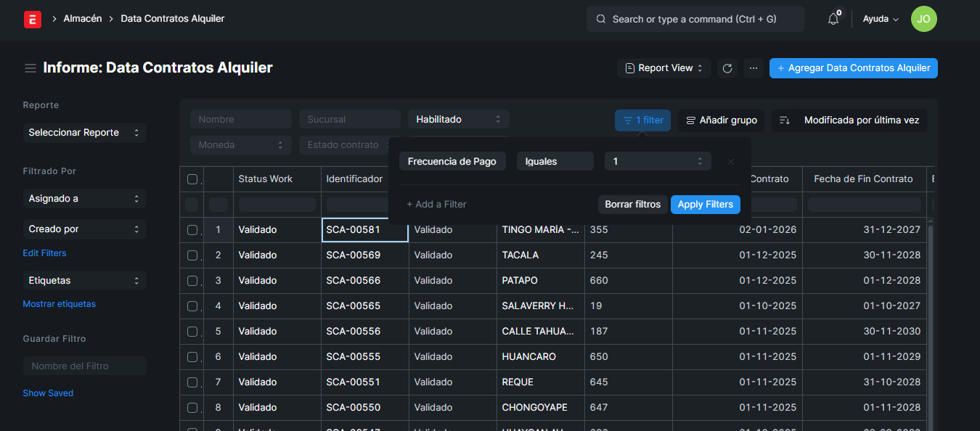Click the Edit Filters link

pos(44,253)
